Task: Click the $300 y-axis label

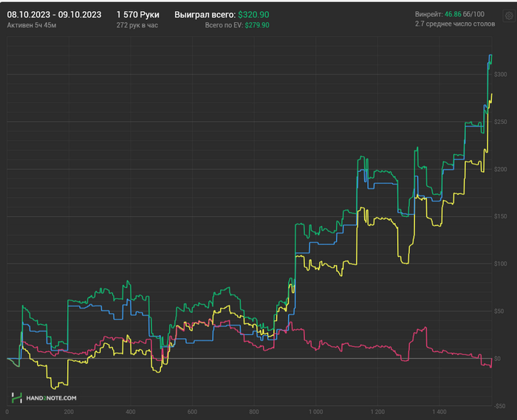Action: click(500, 75)
